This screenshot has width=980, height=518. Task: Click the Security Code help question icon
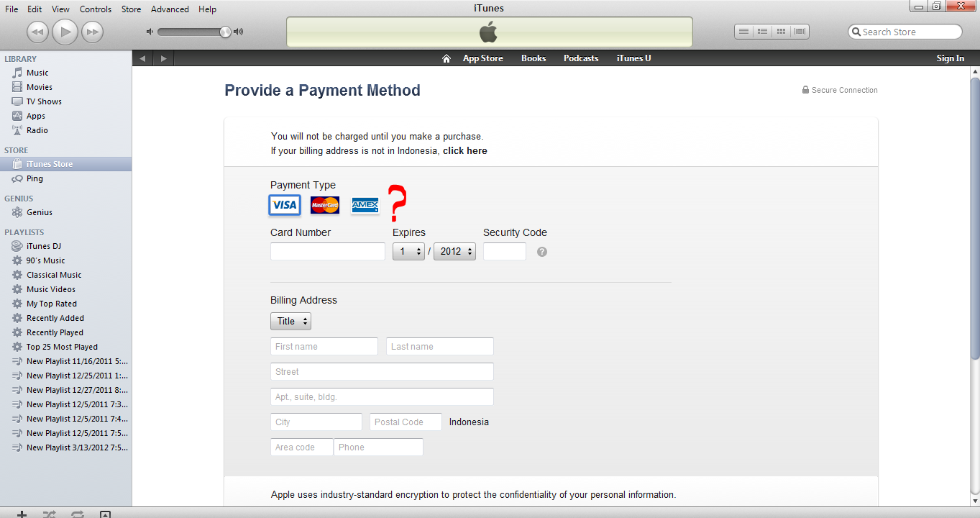tap(542, 252)
